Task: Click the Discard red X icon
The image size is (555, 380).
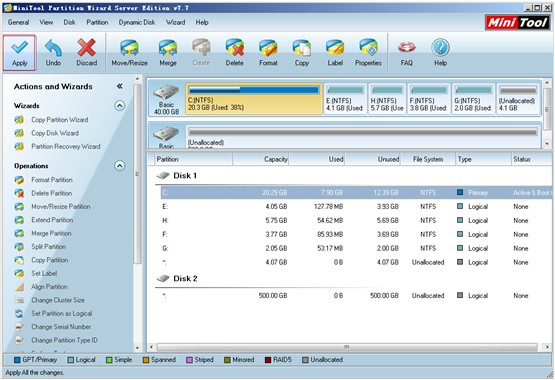Action: point(87,52)
